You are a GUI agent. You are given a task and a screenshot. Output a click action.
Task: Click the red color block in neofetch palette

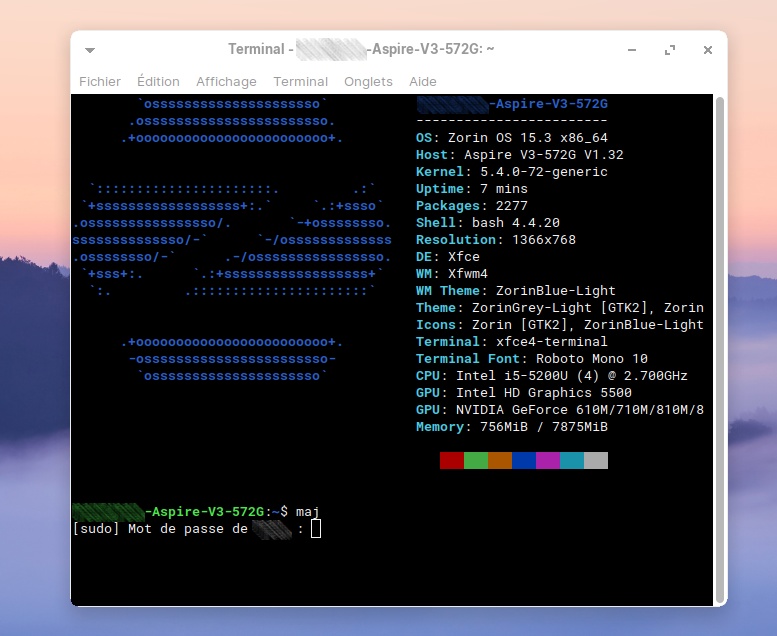452,460
